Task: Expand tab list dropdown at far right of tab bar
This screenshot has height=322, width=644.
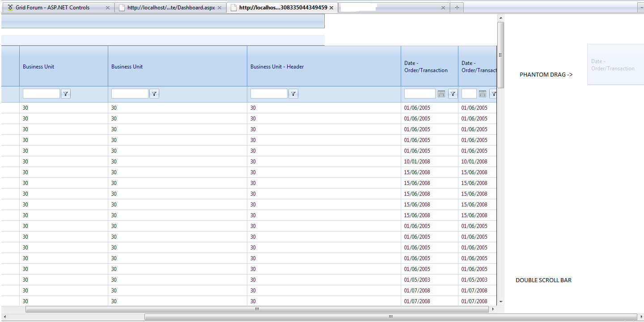Action: (640, 8)
